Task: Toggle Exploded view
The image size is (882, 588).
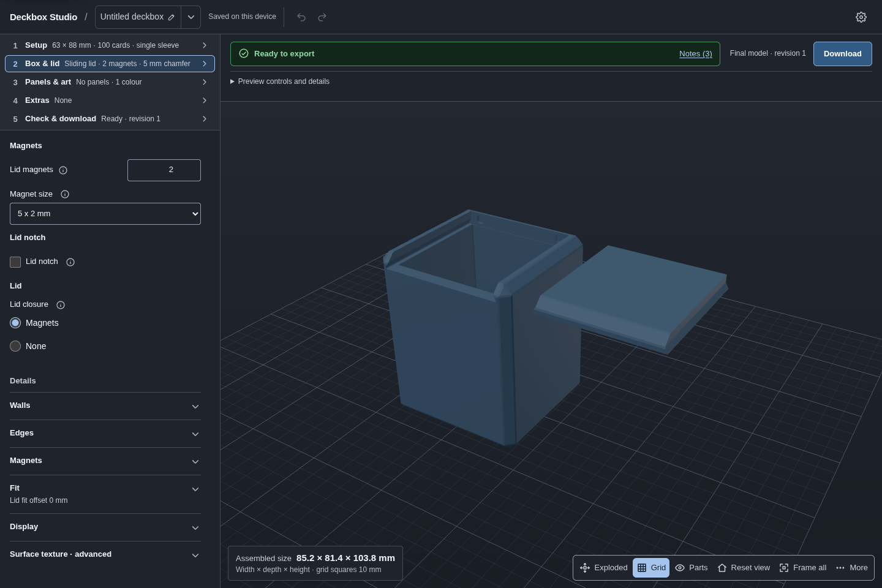Action: point(603,568)
